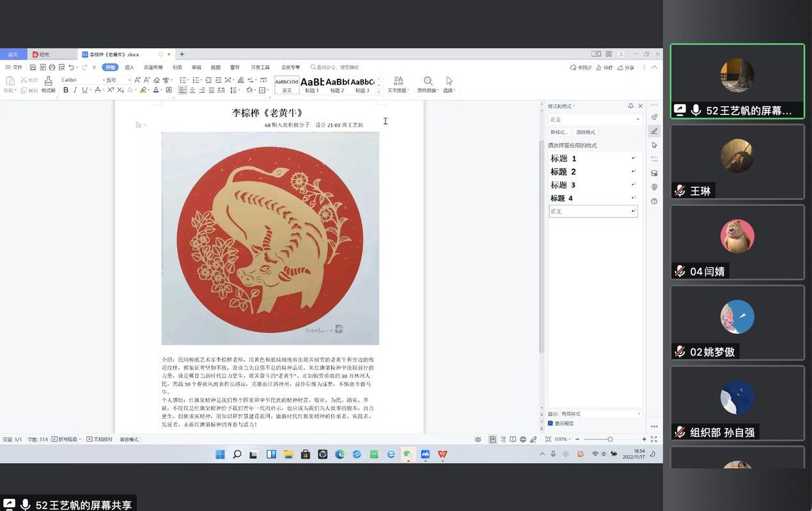Screen dimensions: 812x511
Task: Open WPS Office from the Windows taskbar
Action: 442,454
